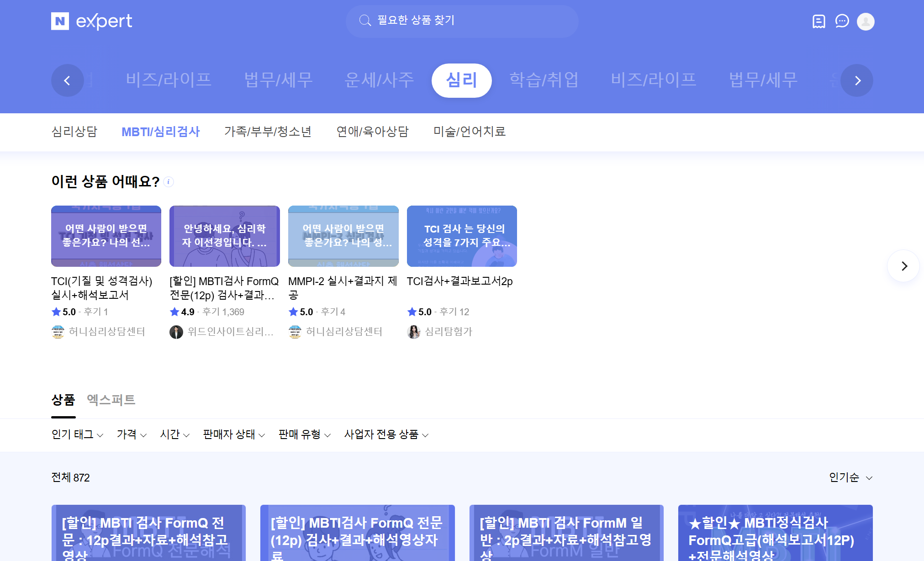
Task: Open the 인기 태그 filter dropdown
Action: [77, 434]
